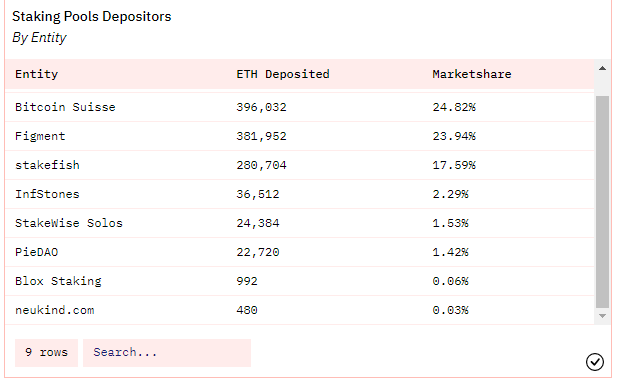Click the table scrollbar thumb

602,202
